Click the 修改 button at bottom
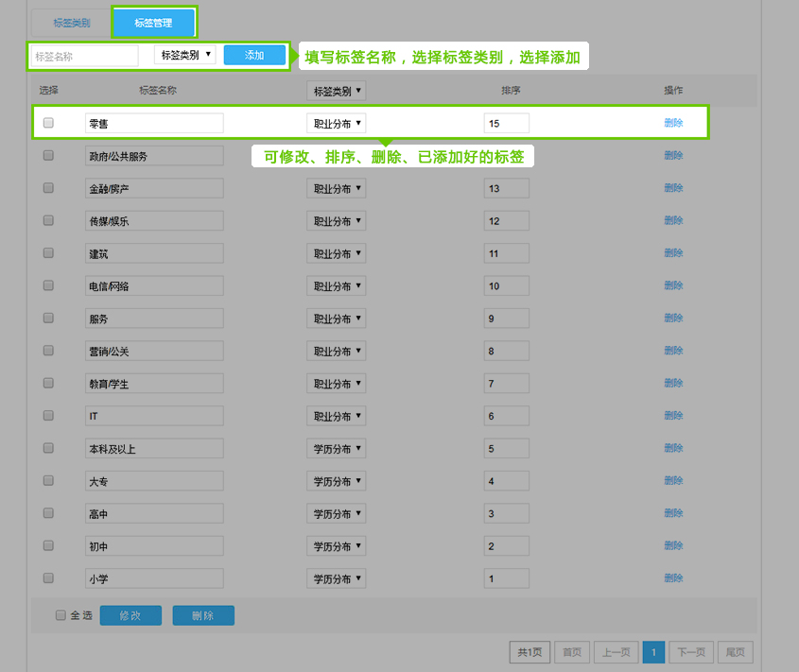The width and height of the screenshot is (799, 672). (130, 615)
